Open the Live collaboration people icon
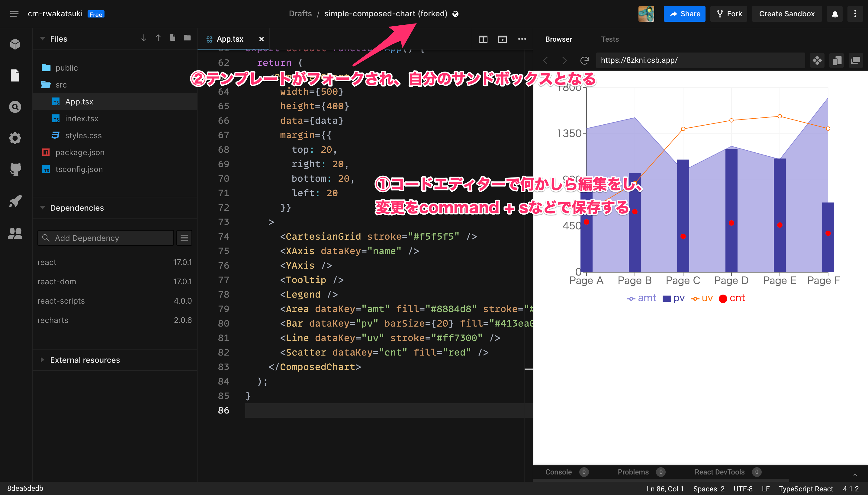The width and height of the screenshot is (868, 495). click(15, 233)
